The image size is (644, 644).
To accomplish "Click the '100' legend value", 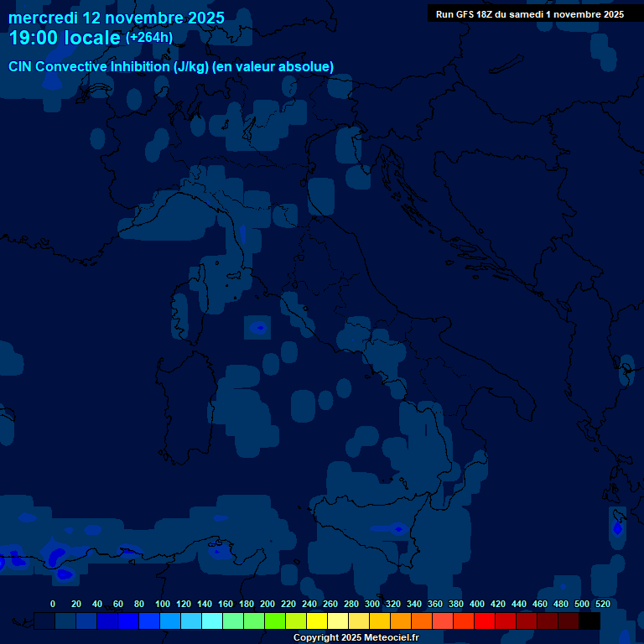I will (x=163, y=604).
